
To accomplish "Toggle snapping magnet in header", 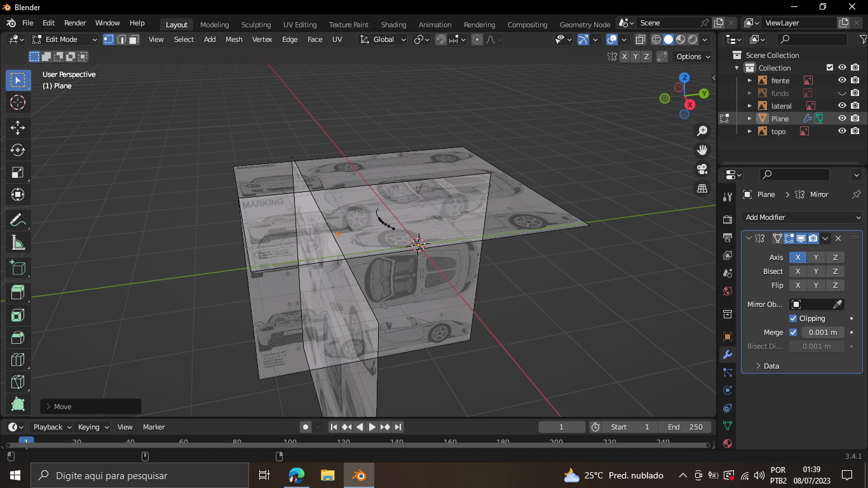I will [441, 39].
